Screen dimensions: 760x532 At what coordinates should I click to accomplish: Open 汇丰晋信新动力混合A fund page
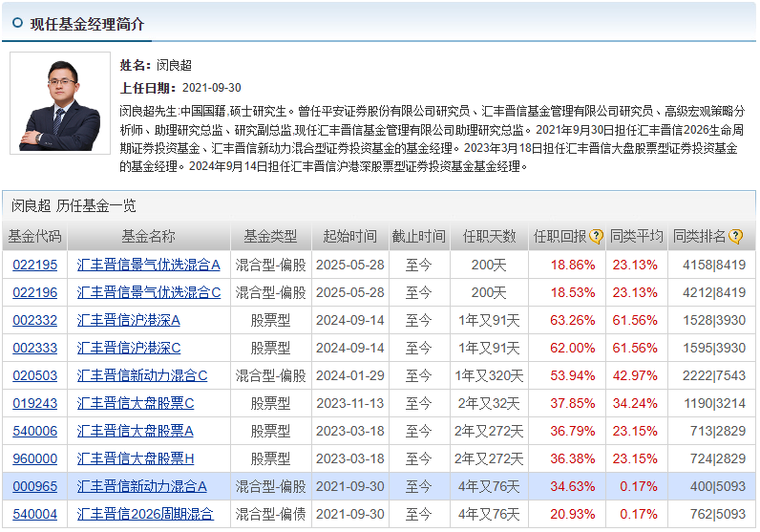141,486
